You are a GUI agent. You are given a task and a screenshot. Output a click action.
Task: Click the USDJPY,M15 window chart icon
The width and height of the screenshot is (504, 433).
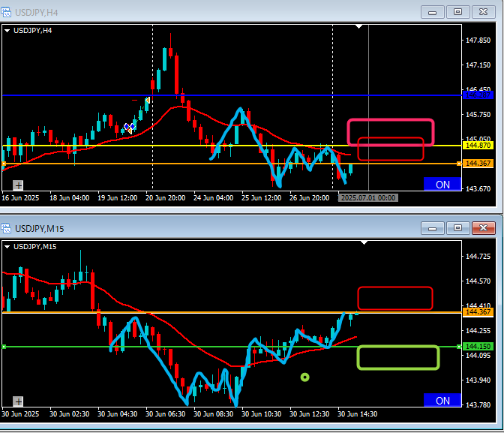click(x=6, y=228)
